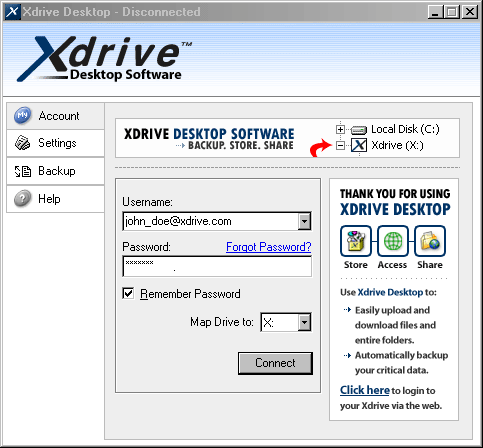Click the Connect button
Image resolution: width=483 pixels, height=448 pixels.
click(275, 363)
